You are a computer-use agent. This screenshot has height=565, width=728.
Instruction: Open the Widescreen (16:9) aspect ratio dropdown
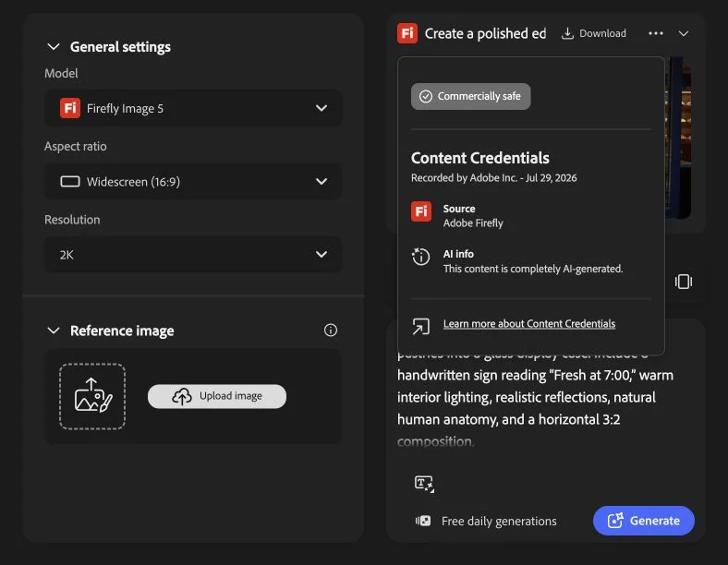(x=193, y=181)
